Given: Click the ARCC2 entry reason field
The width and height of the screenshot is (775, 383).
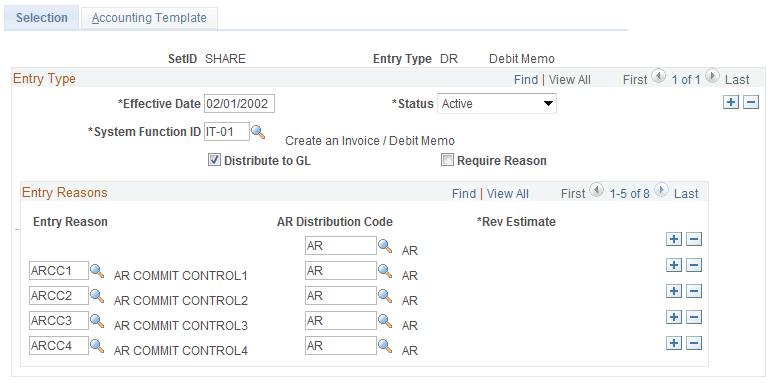Looking at the screenshot, I should pyautogui.click(x=59, y=296).
